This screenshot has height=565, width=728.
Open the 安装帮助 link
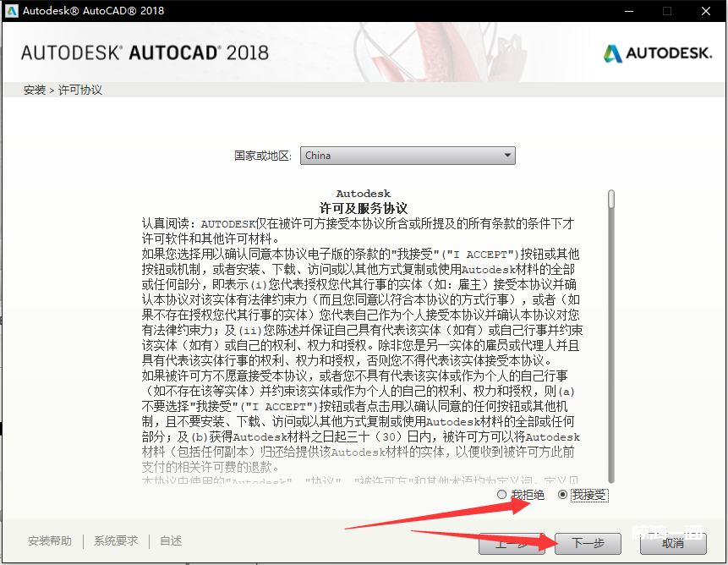point(50,541)
